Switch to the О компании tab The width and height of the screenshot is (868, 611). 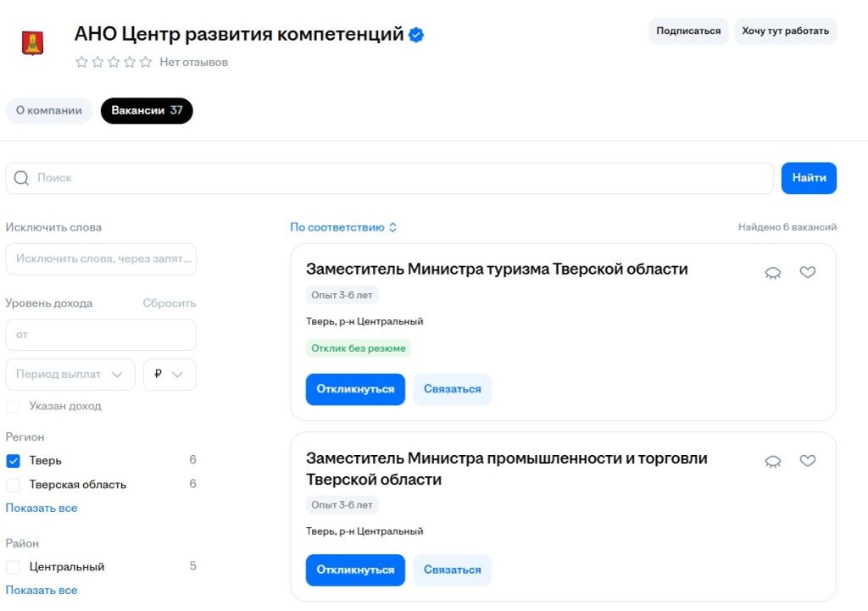(x=48, y=110)
